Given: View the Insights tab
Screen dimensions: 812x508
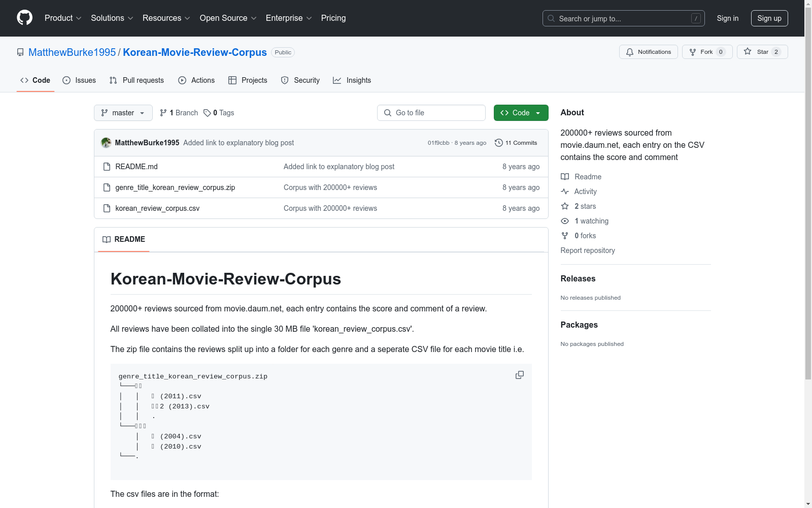Looking at the screenshot, I should point(352,80).
